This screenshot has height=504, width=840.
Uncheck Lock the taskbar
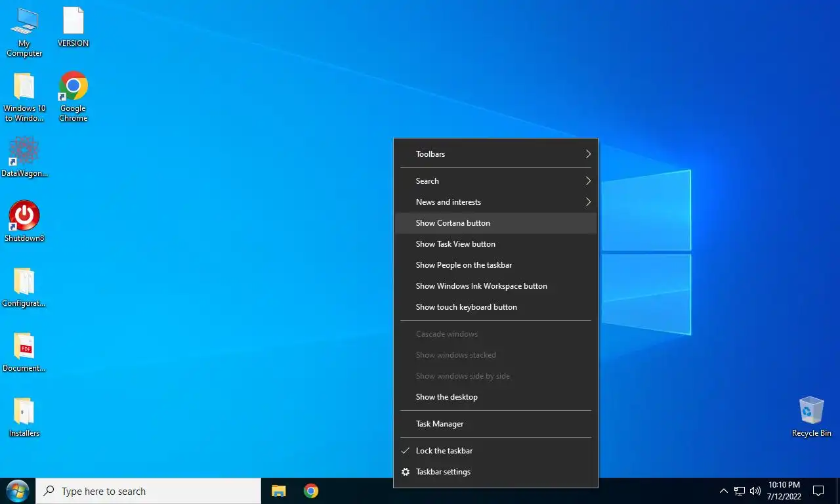[x=496, y=451]
